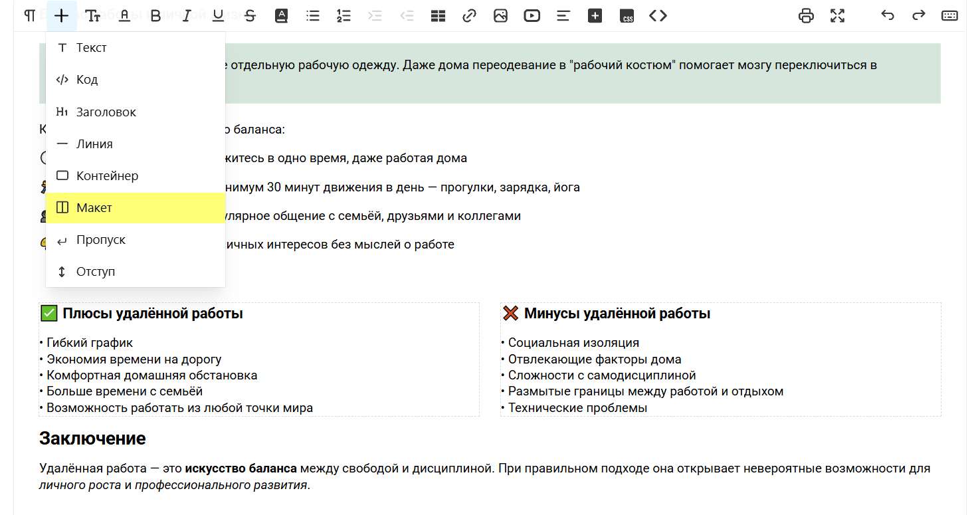
Task: Choose Линия from the add menu
Action: coord(136,144)
